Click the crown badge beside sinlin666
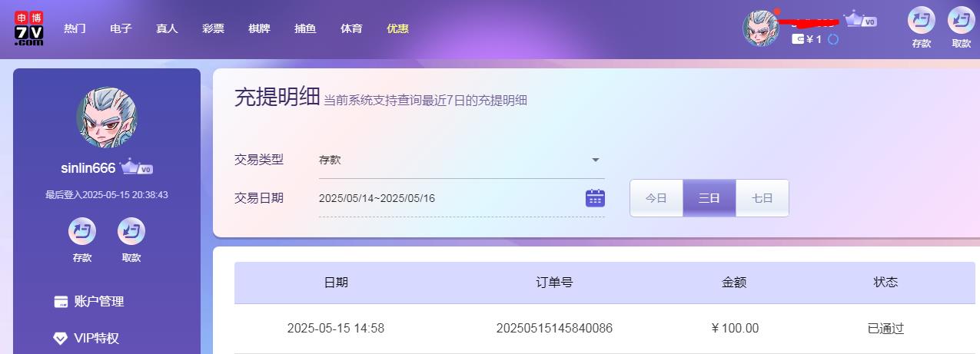The image size is (980, 354). [137, 167]
